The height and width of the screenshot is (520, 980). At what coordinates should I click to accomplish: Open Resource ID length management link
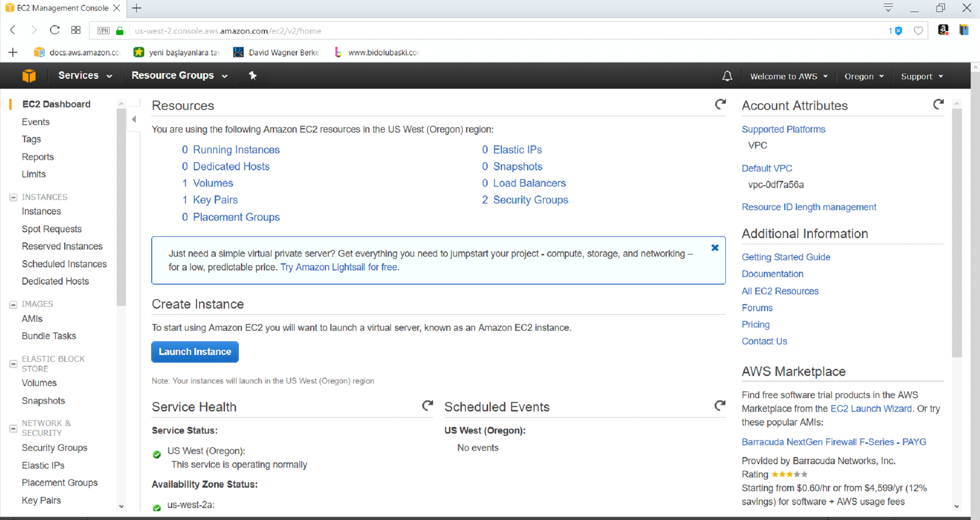click(809, 207)
